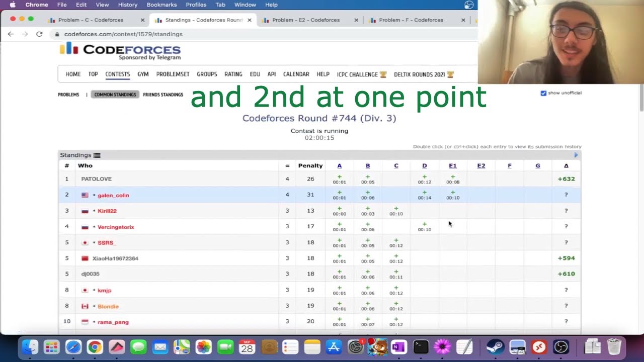Open the CALENDAR link
644x362 pixels.
pyautogui.click(x=296, y=74)
